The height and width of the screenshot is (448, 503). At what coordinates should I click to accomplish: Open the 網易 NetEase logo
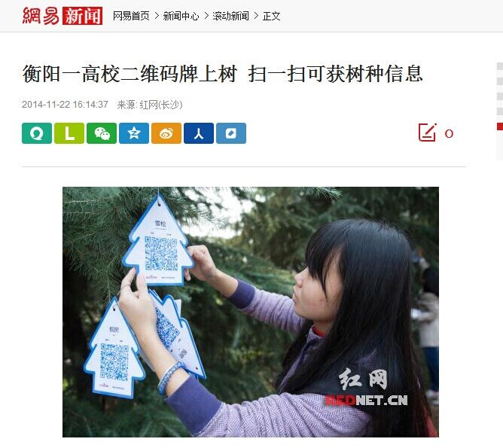click(41, 16)
